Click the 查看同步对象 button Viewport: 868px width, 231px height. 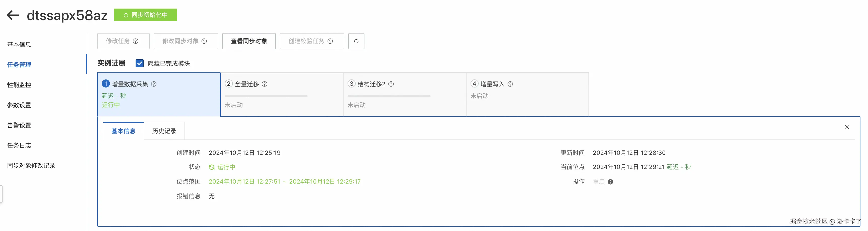pyautogui.click(x=249, y=41)
